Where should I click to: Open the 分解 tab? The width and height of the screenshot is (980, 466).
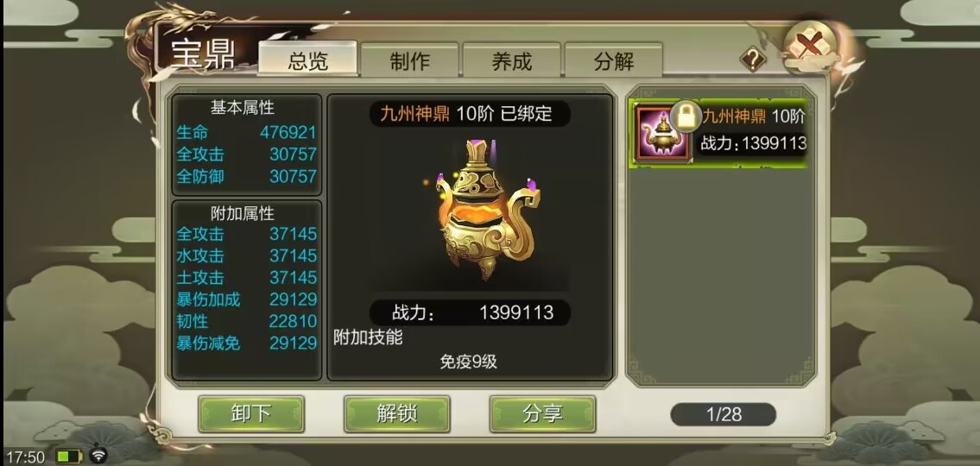coord(614,60)
